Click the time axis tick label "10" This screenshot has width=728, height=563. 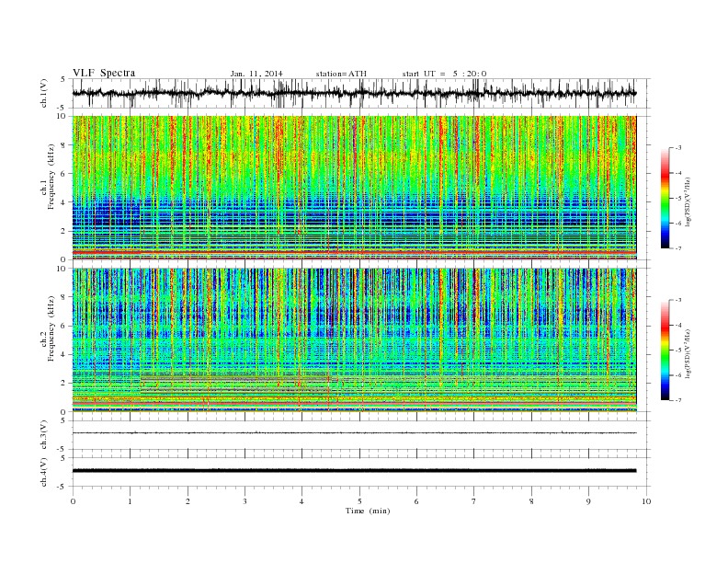[646, 501]
